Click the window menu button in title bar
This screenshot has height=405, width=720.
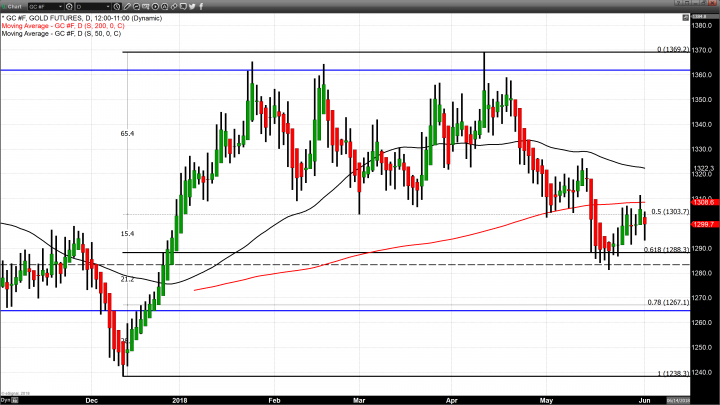pyautogui.click(x=687, y=2)
